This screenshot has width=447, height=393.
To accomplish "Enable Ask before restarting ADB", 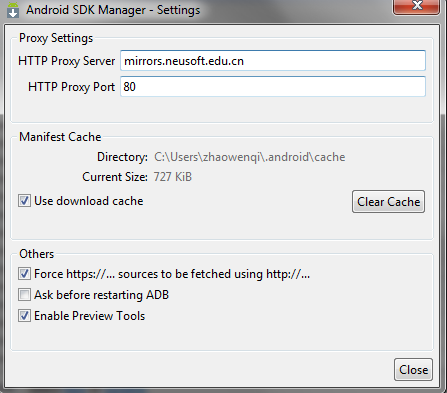I will [x=24, y=295].
